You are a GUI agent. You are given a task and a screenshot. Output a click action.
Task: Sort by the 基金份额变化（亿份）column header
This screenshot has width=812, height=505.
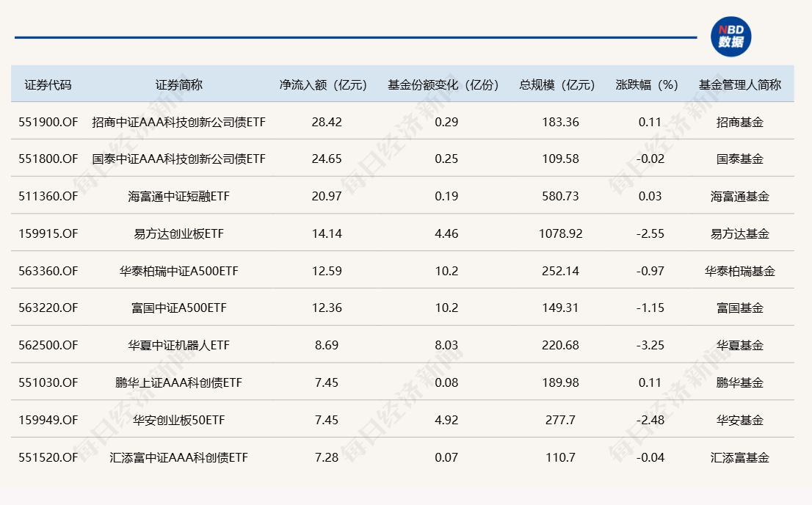(443, 84)
